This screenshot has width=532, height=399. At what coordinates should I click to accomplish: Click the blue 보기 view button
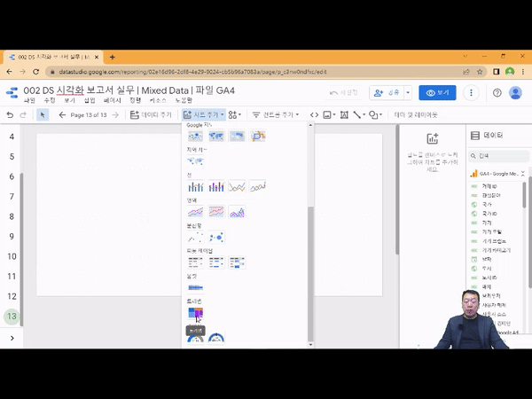coord(438,92)
